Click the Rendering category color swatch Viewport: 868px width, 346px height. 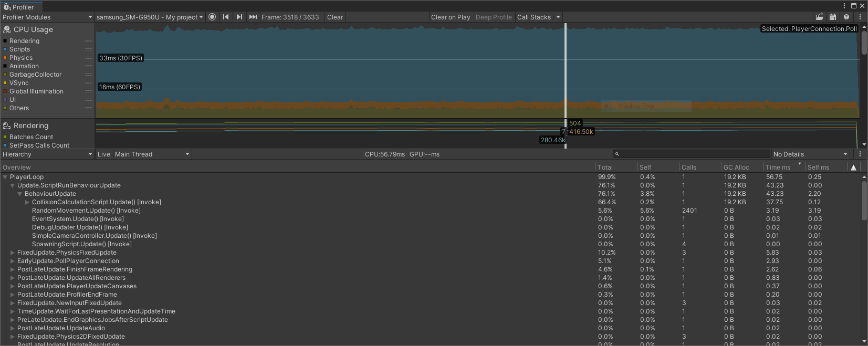tap(5, 41)
